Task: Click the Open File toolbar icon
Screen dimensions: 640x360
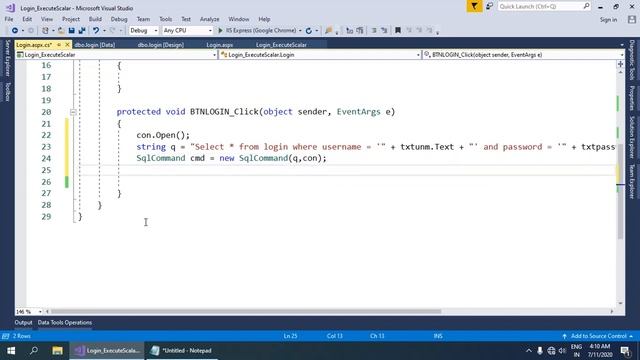Action: point(61,31)
